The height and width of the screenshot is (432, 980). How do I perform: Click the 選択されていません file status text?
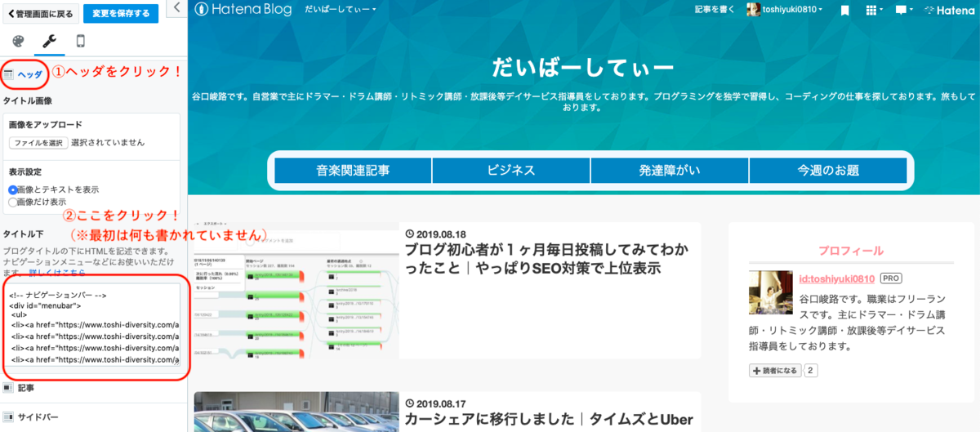(x=108, y=142)
